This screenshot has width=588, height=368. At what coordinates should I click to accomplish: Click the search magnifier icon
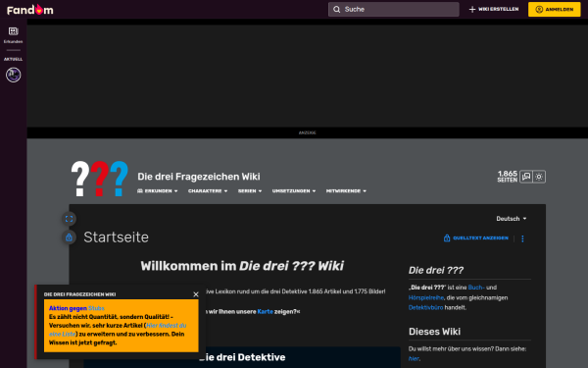click(x=337, y=10)
